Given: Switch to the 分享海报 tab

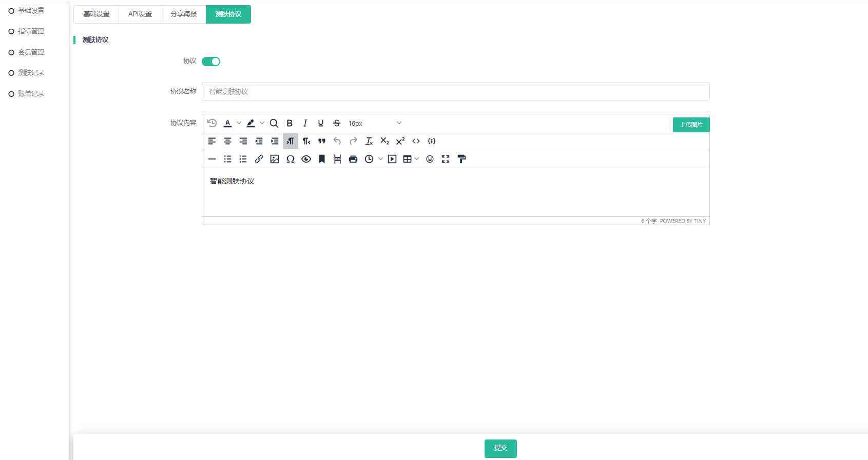Looking at the screenshot, I should (184, 14).
